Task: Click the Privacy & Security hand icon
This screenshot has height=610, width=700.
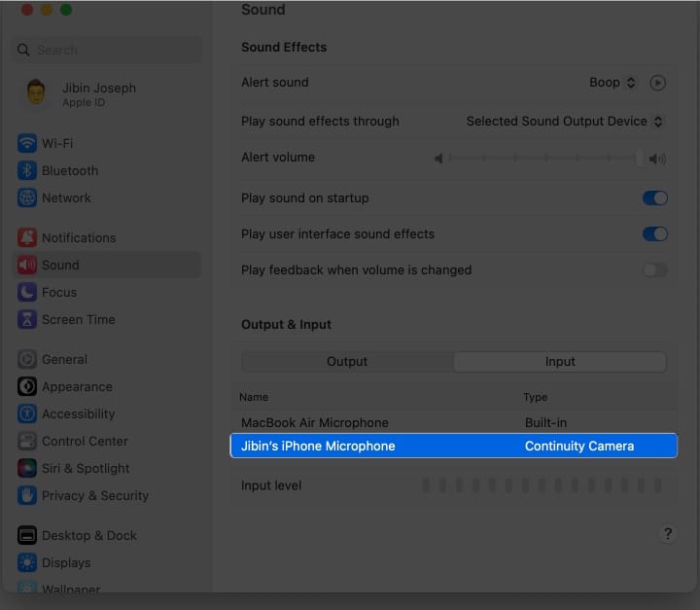Action: (x=27, y=495)
